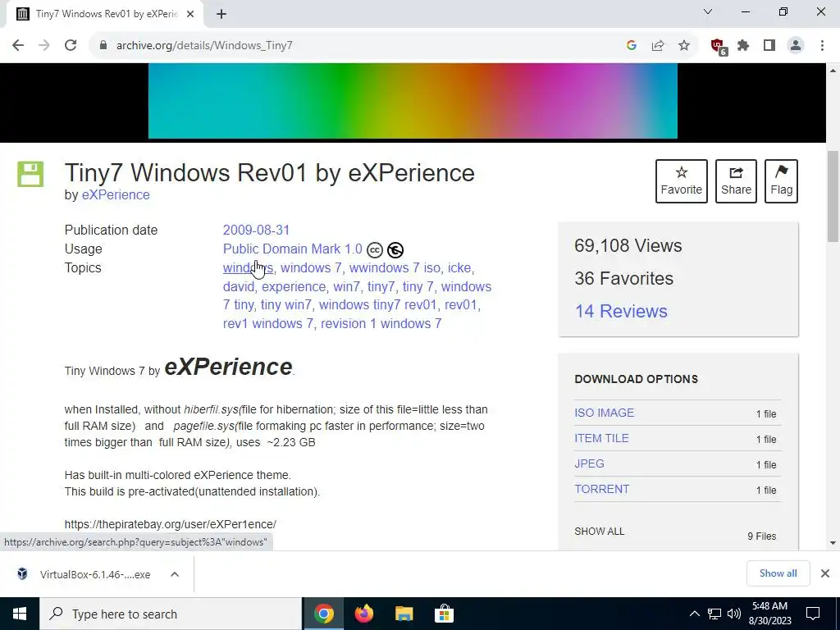Click the browser forward arrow
Image resolution: width=840 pixels, height=630 pixels.
click(x=44, y=46)
